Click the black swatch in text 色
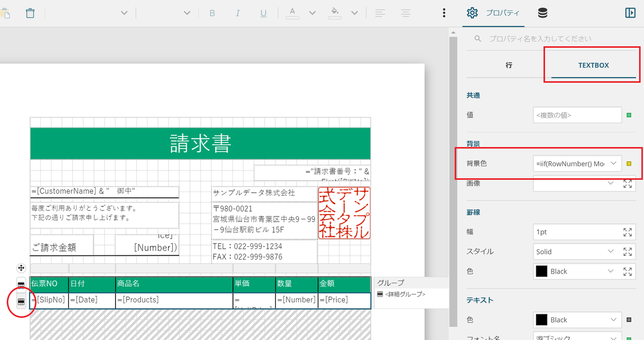The width and height of the screenshot is (644, 340). [x=541, y=320]
